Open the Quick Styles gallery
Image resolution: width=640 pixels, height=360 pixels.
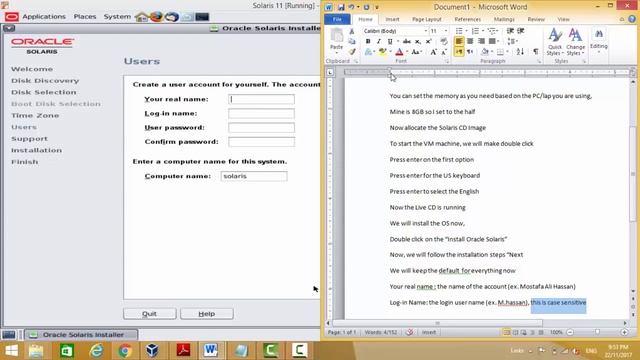coord(555,42)
